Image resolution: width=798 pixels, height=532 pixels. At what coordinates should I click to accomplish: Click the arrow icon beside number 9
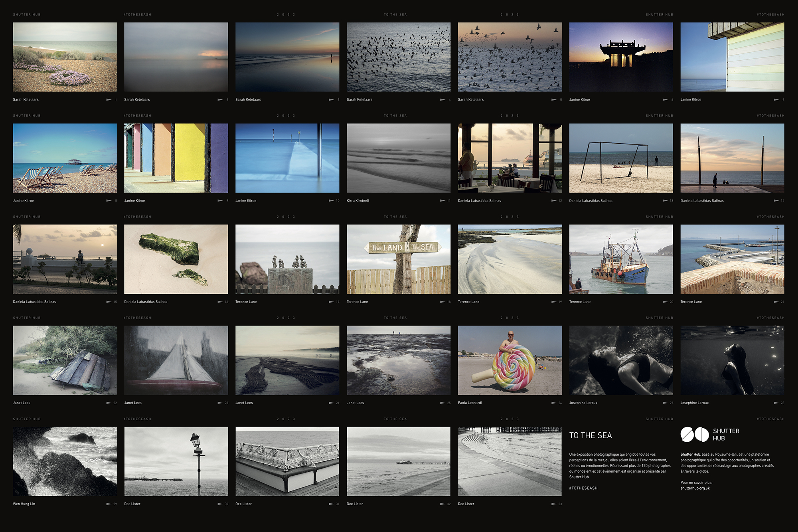220,201
